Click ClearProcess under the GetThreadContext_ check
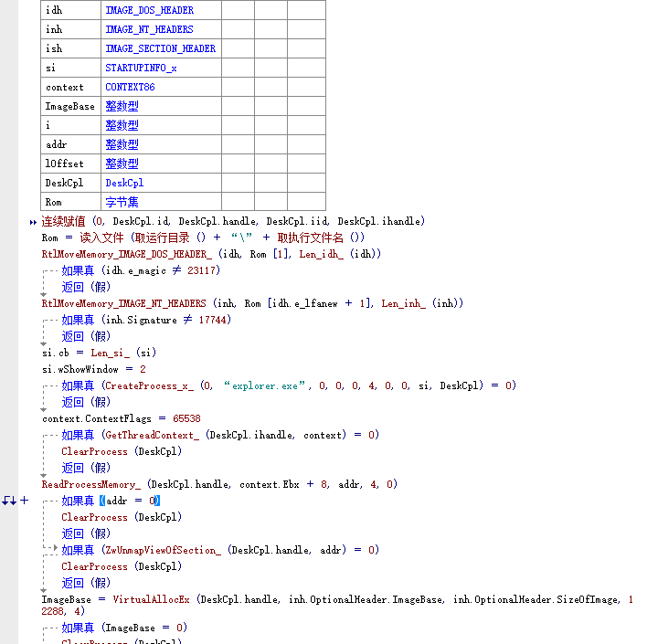This screenshot has height=644, width=647. coord(94,452)
